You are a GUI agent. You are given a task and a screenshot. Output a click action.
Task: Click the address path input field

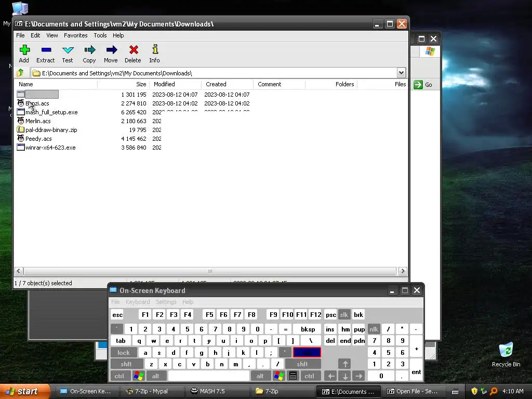coord(214,73)
